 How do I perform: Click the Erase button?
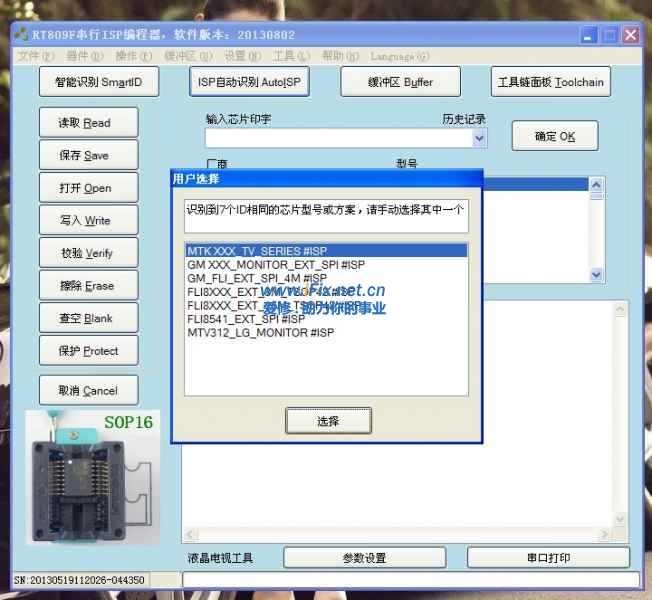(89, 286)
